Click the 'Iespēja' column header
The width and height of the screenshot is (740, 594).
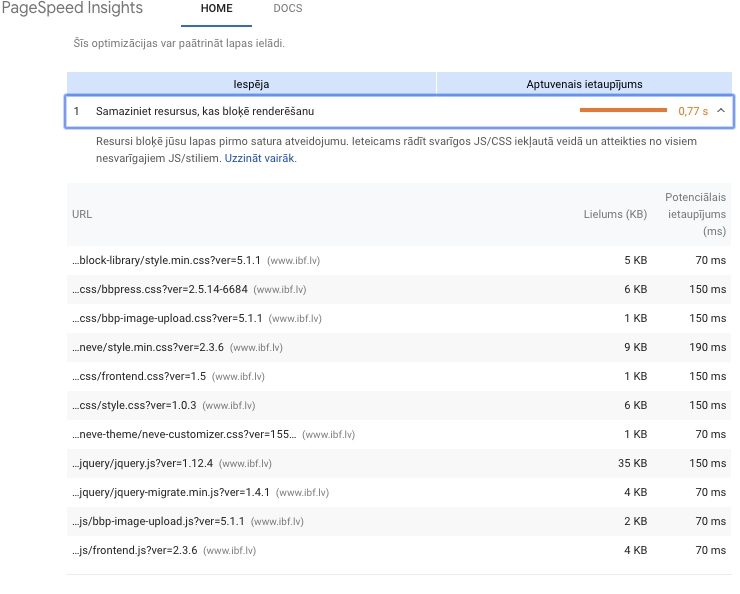pyautogui.click(x=251, y=85)
